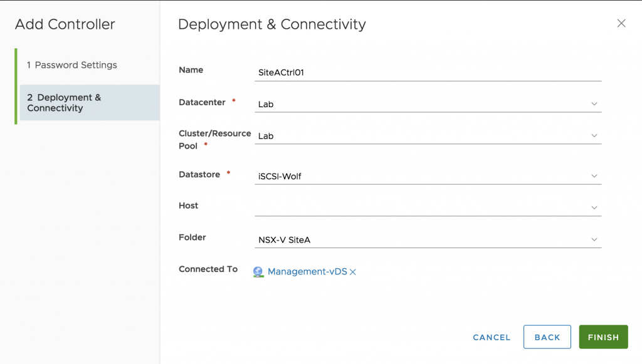Click the iSCSI-Wolf datastore value
The width and height of the screenshot is (642, 364).
coord(280,176)
